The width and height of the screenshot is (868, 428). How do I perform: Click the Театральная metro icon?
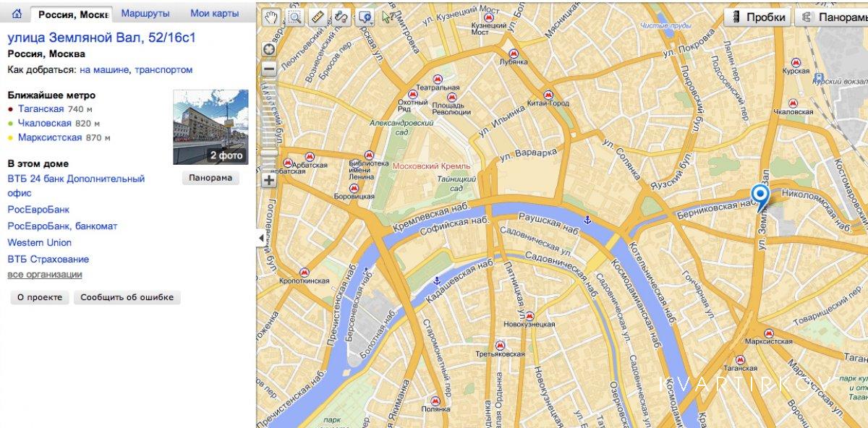click(x=437, y=79)
